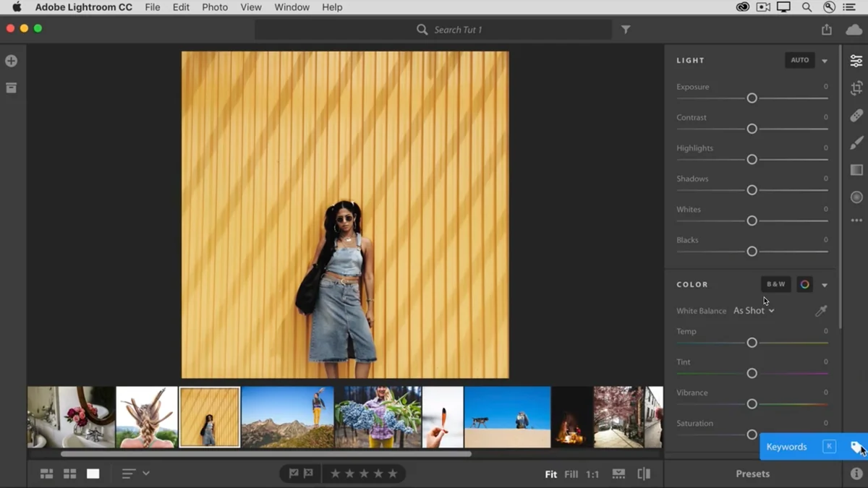Open the Window menu
This screenshot has height=488, width=868.
(292, 7)
